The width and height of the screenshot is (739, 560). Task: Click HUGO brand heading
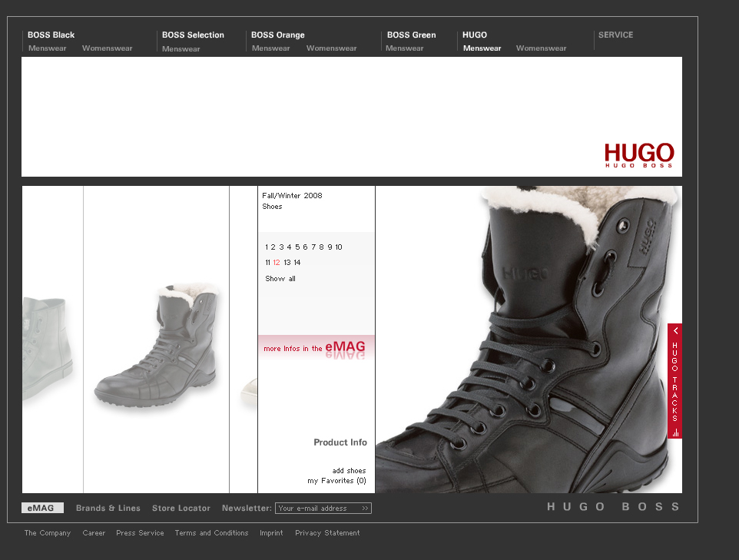(475, 35)
